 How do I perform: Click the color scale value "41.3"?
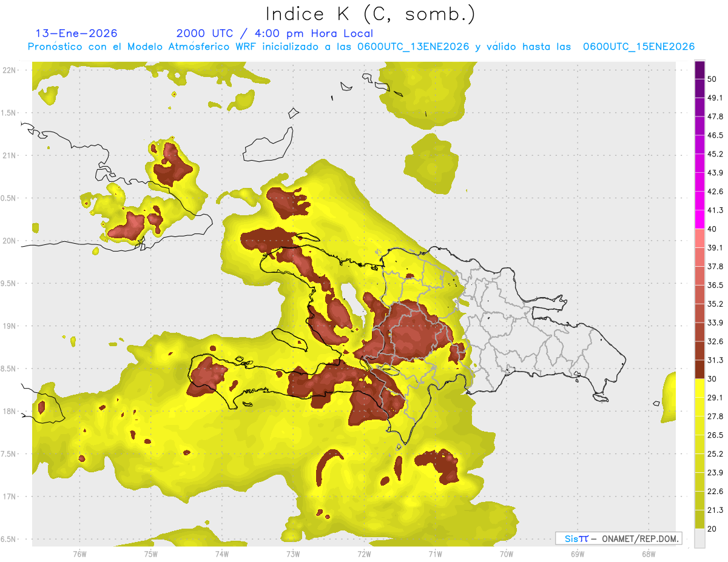tap(715, 210)
